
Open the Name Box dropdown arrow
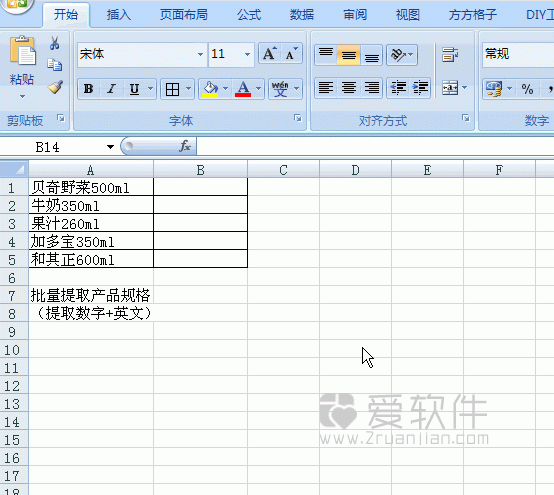pyautogui.click(x=110, y=147)
